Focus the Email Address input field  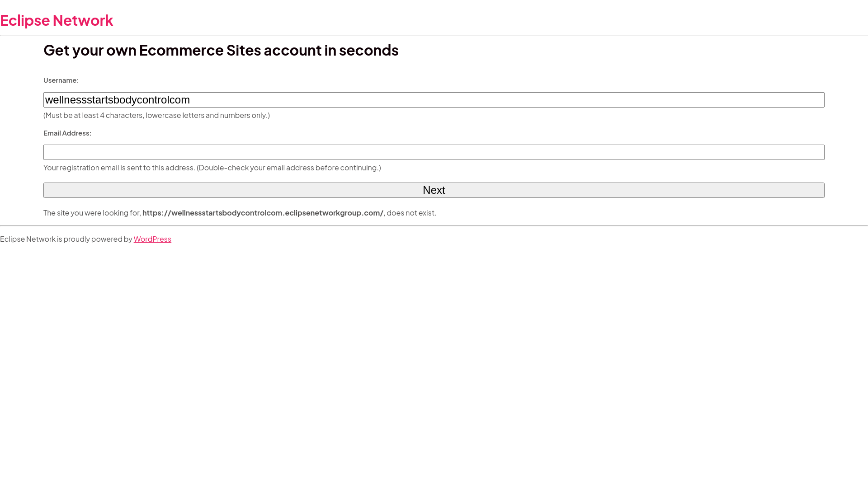tap(434, 152)
